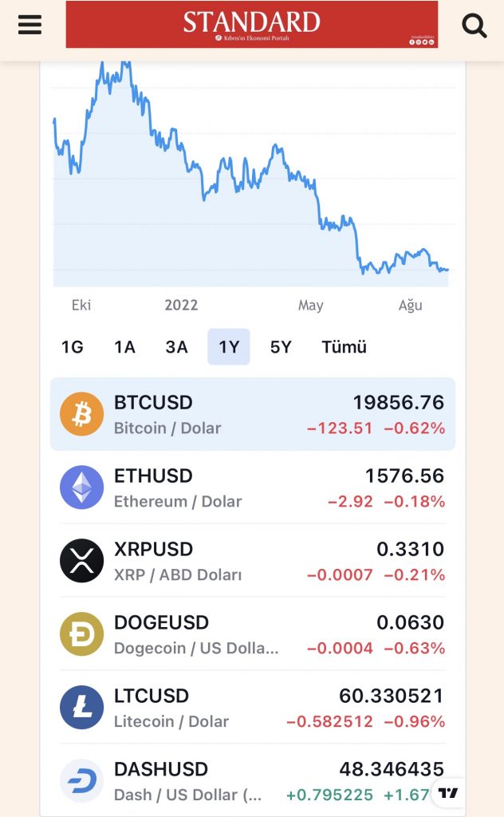
Task: Click the Bitcoin orange logo icon
Action: pos(82,414)
